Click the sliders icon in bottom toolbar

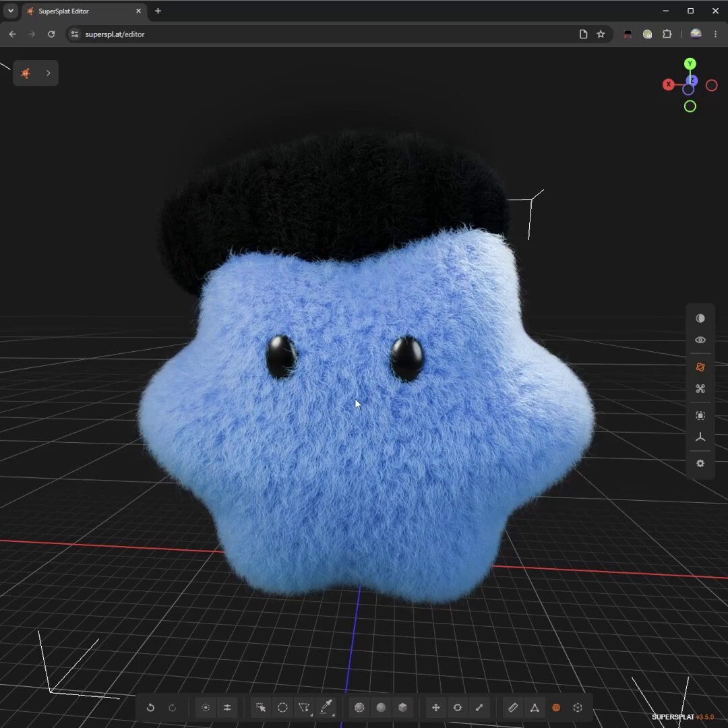[227, 707]
